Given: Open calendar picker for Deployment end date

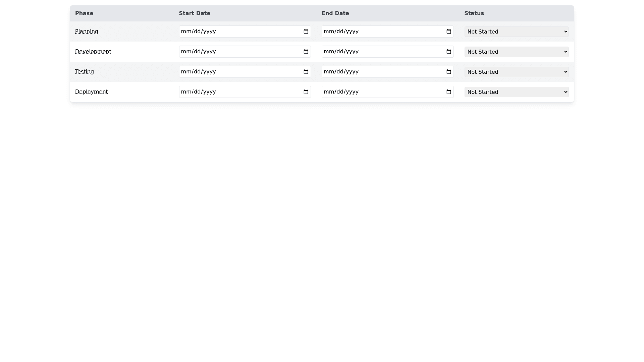Looking at the screenshot, I should click(x=448, y=92).
